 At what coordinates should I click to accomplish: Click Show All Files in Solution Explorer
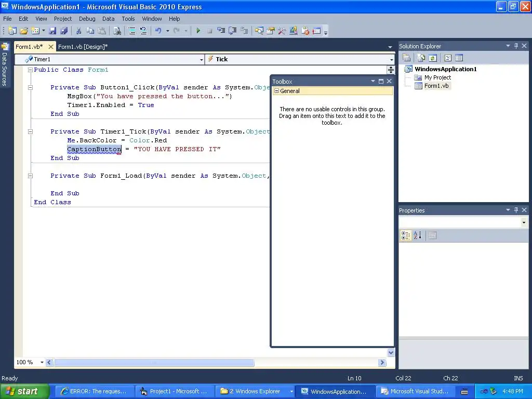(x=421, y=58)
